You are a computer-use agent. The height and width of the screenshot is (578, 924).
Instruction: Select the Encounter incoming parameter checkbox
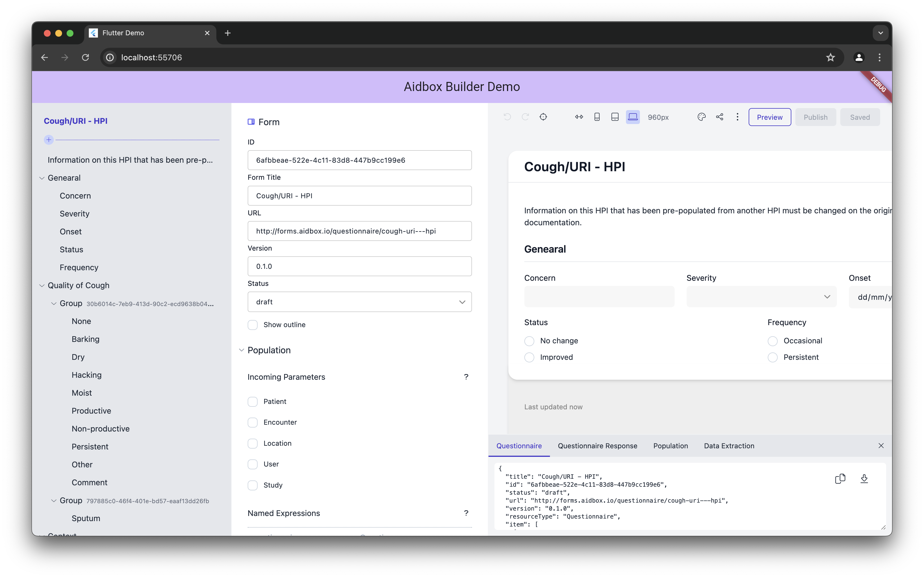252,422
